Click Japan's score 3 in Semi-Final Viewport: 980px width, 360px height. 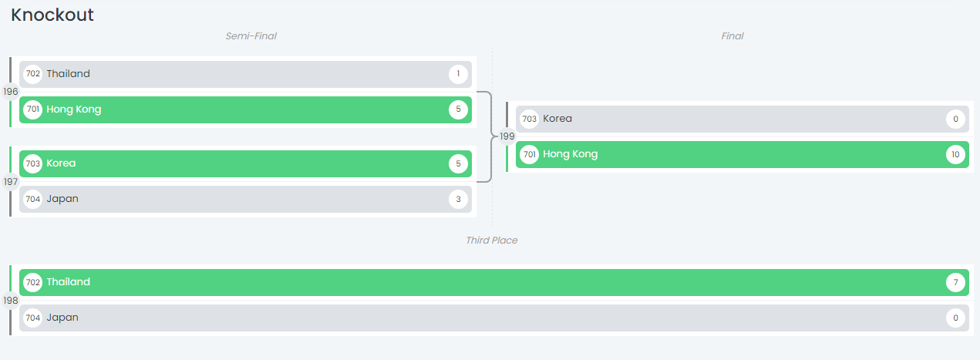point(458,199)
